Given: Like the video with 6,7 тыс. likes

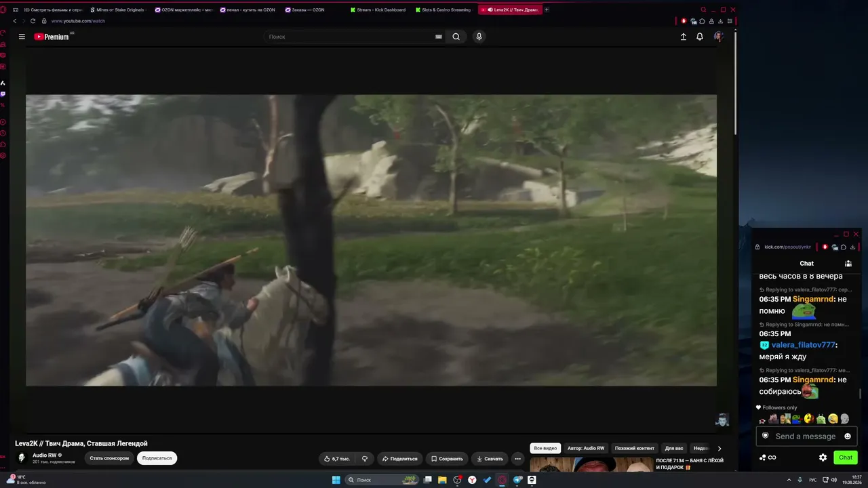Looking at the screenshot, I should point(337,459).
